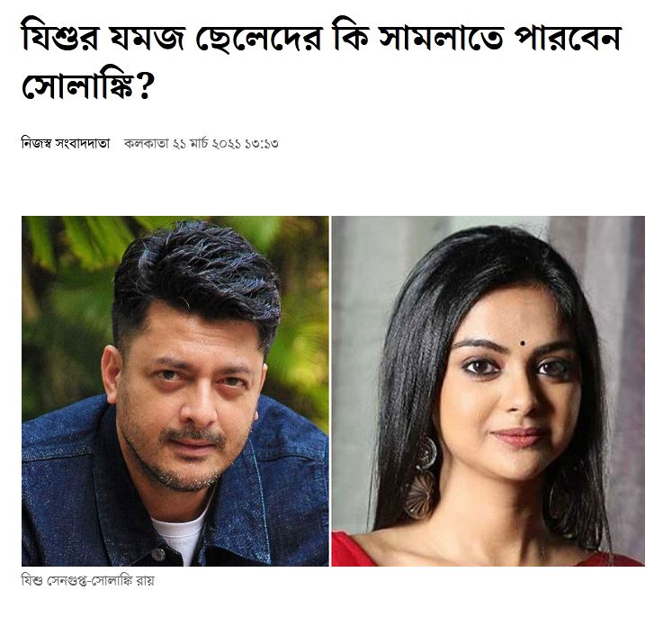Click the black bindi on the woman's forehead
The height and width of the screenshot is (617, 672).
click(x=523, y=343)
